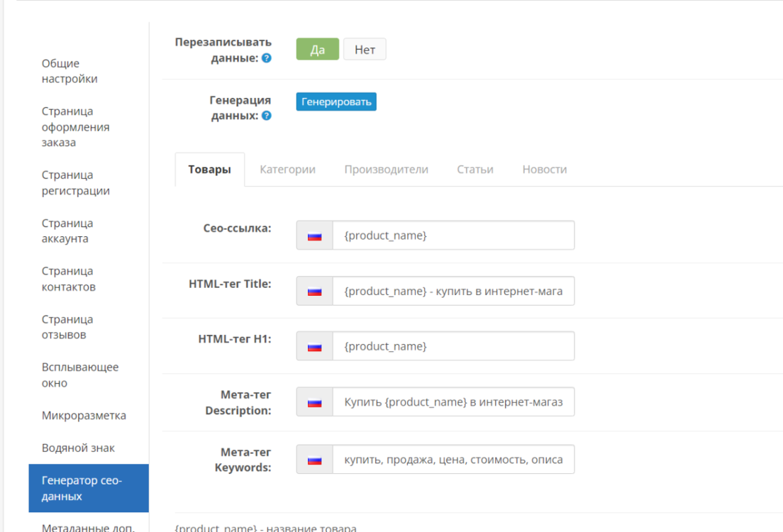Open Микроразметка settings in sidebar
Image resolution: width=783 pixels, height=532 pixels.
[x=84, y=416]
